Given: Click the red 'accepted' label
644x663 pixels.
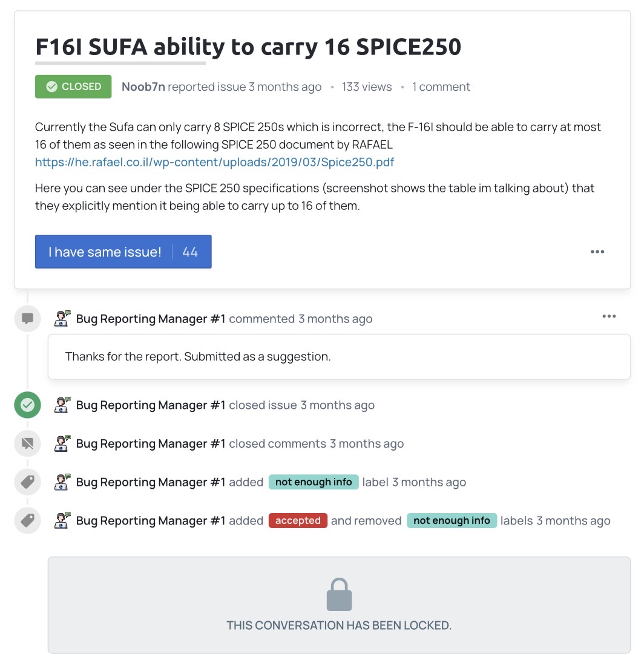Looking at the screenshot, I should pyautogui.click(x=298, y=521).
